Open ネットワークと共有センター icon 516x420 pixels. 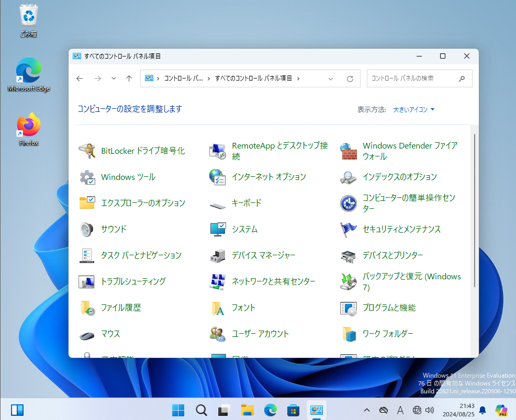click(x=218, y=281)
